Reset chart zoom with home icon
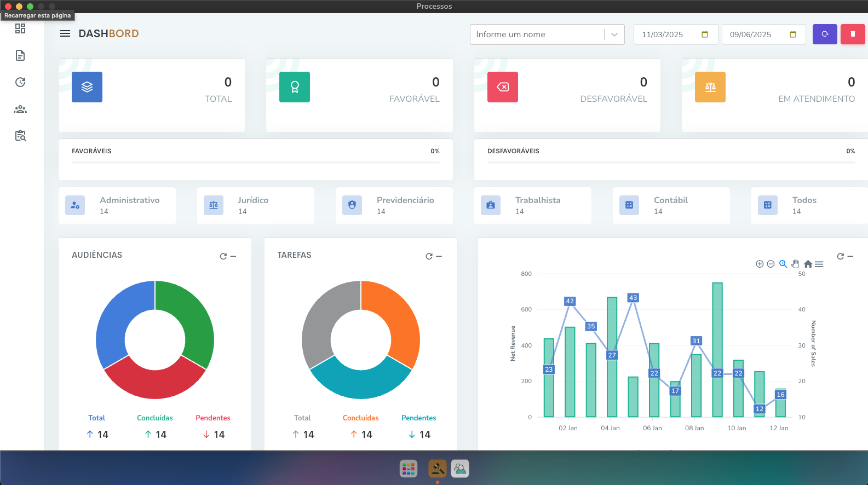The height and width of the screenshot is (485, 868). point(808,264)
